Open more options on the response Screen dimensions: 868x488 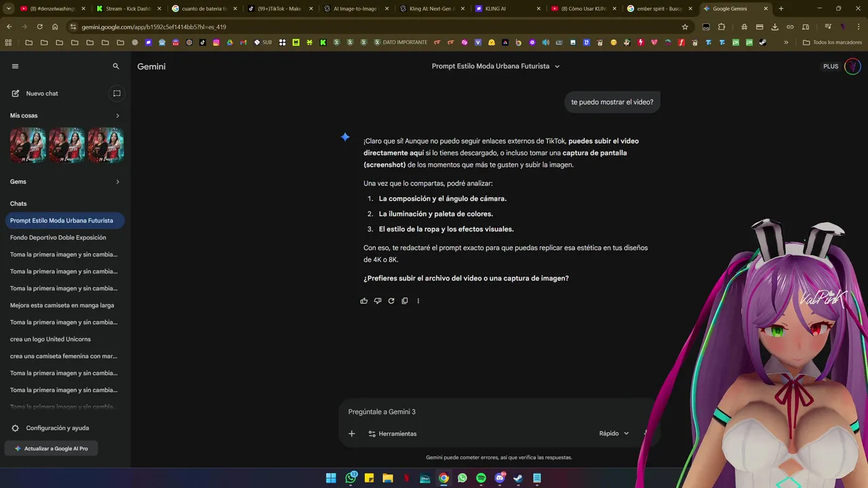tap(418, 301)
